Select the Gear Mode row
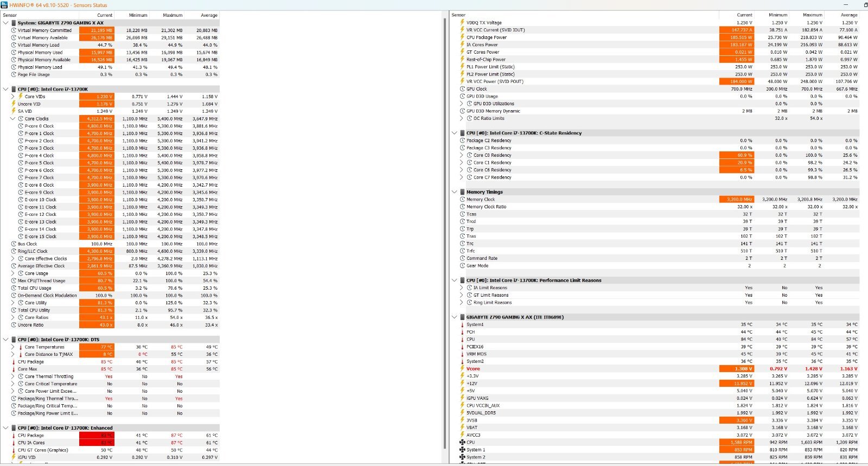 pyautogui.click(x=655, y=266)
